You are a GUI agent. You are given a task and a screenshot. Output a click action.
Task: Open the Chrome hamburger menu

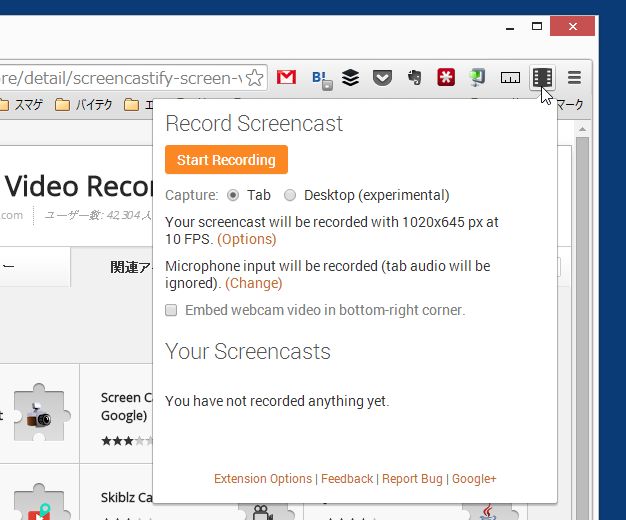click(574, 77)
